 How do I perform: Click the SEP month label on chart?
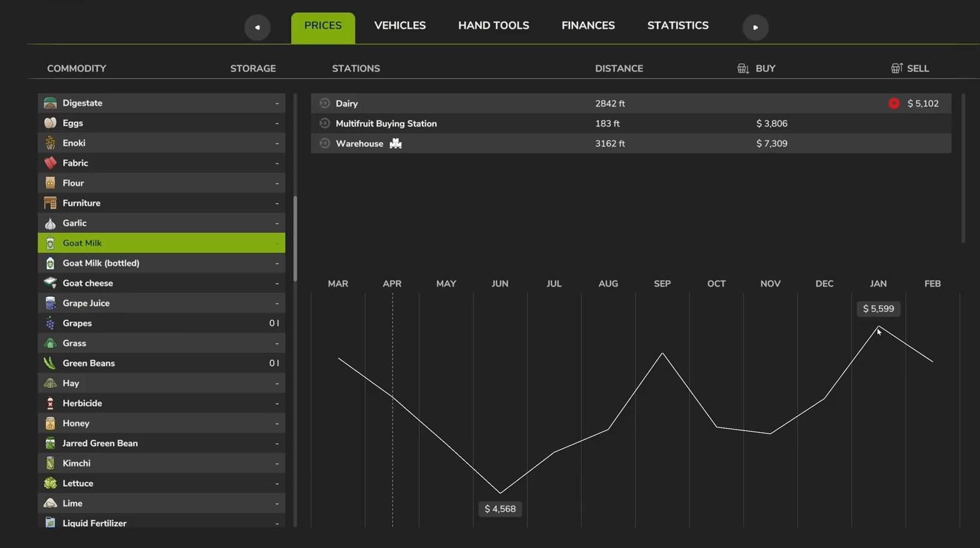(x=662, y=284)
